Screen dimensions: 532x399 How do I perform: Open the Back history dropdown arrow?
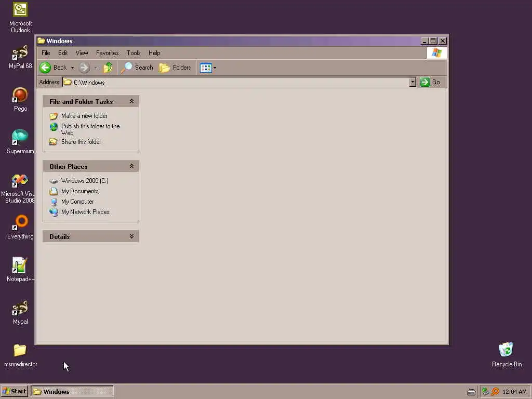click(x=72, y=68)
